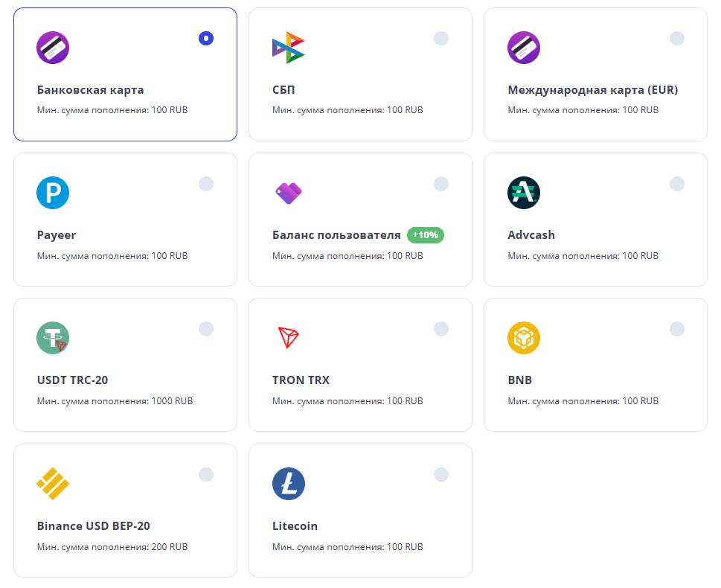Screen dimensions: 721x588
Task: Choose the Binance USD BEP-20 radio button
Action: pos(206,474)
